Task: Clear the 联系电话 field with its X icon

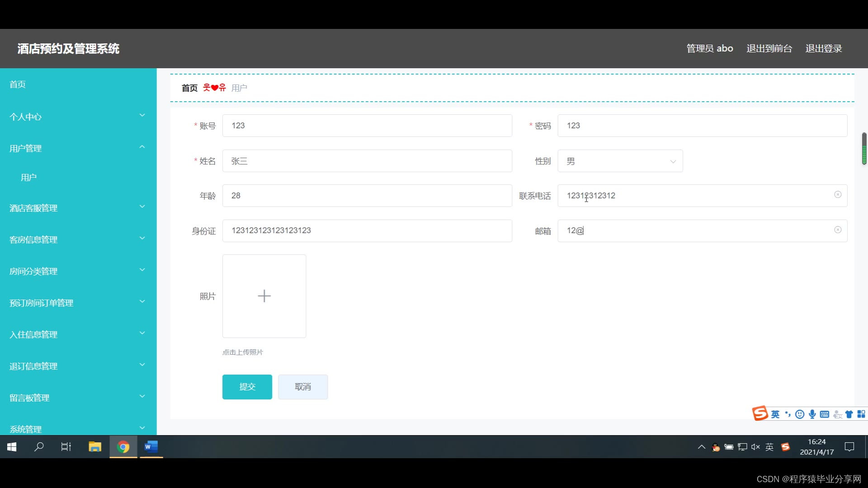Action: coord(838,194)
